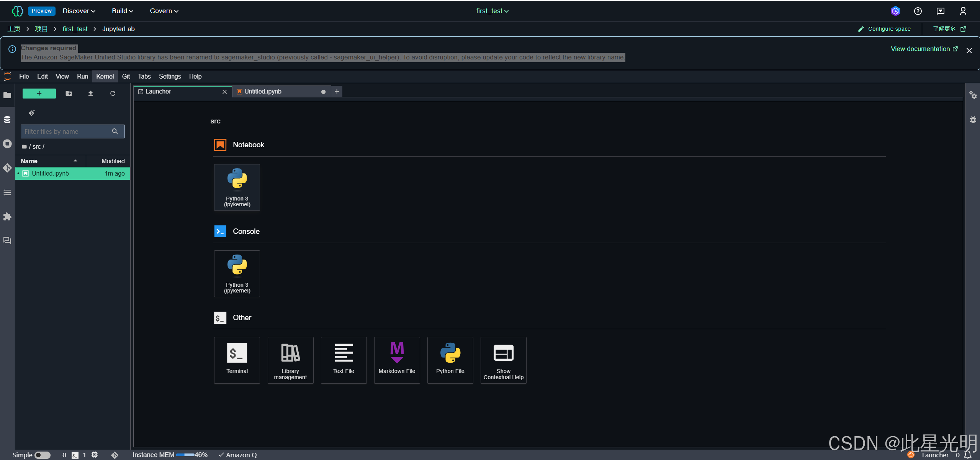Image resolution: width=980 pixels, height=460 pixels.
Task: Launch the Terminal tile in Other section
Action: [x=237, y=360]
